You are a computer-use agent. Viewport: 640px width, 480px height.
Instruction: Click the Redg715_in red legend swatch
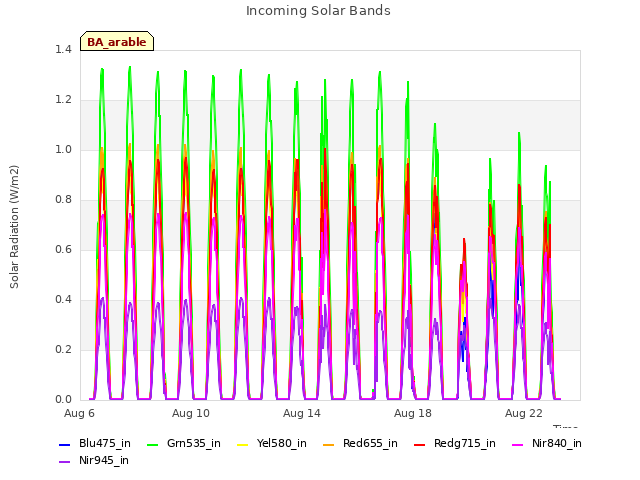(x=420, y=444)
